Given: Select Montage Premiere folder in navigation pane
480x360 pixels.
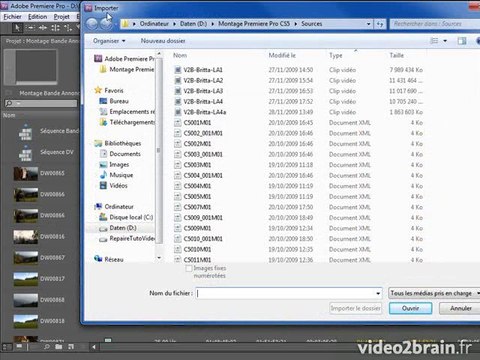Looking at the screenshot, I should click(x=127, y=69).
